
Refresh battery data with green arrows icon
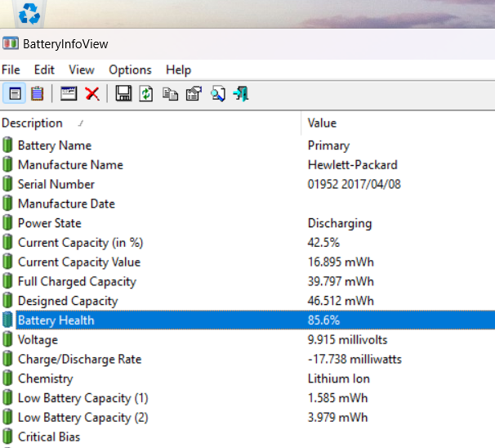(x=146, y=94)
